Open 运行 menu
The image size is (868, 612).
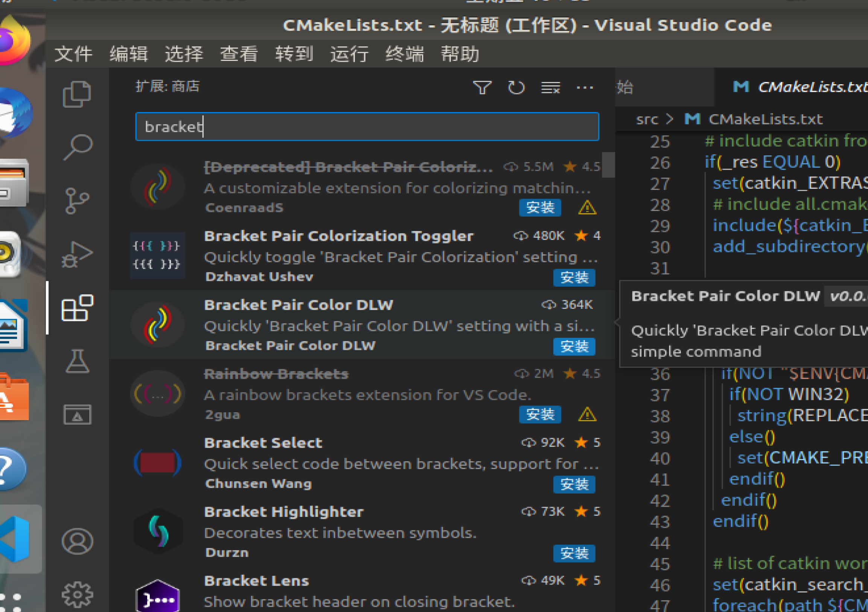point(349,54)
